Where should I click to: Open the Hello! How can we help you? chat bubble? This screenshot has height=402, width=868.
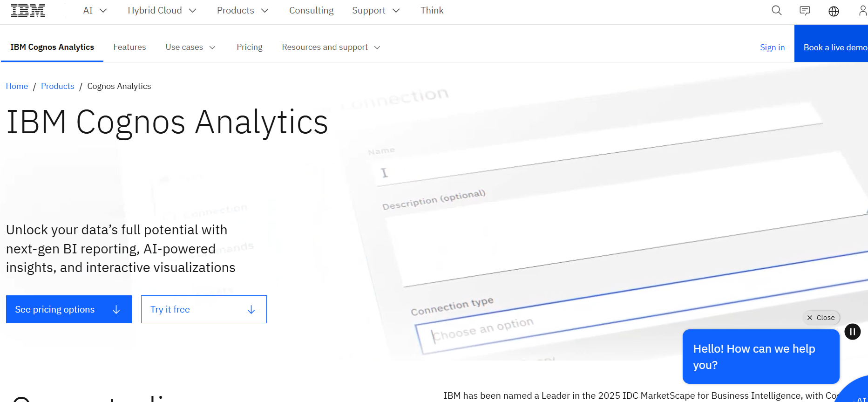(x=761, y=357)
